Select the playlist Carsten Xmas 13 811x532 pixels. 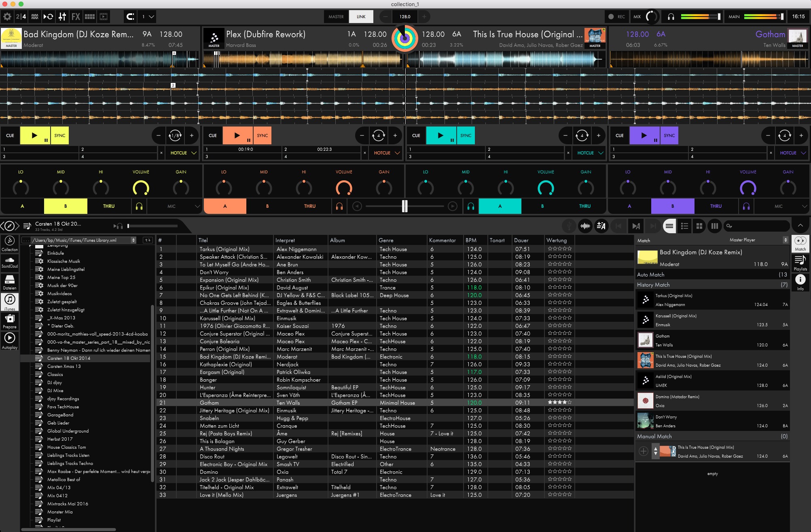click(x=64, y=366)
